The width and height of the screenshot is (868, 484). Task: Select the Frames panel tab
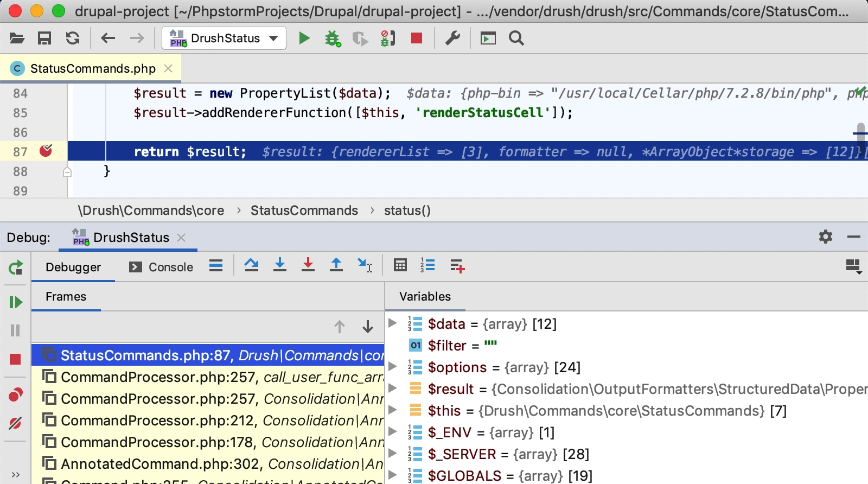point(66,296)
